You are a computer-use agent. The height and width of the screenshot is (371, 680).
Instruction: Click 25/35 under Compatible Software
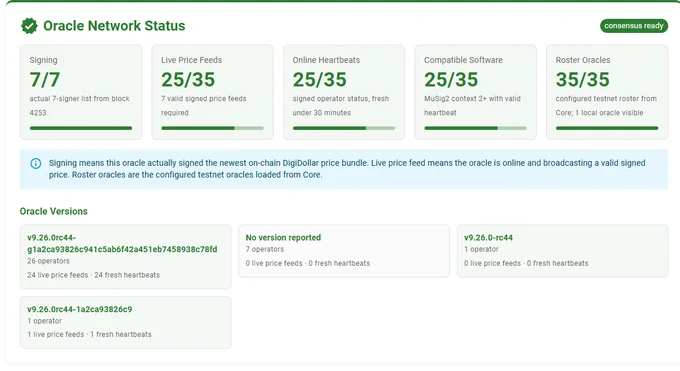[451, 79]
